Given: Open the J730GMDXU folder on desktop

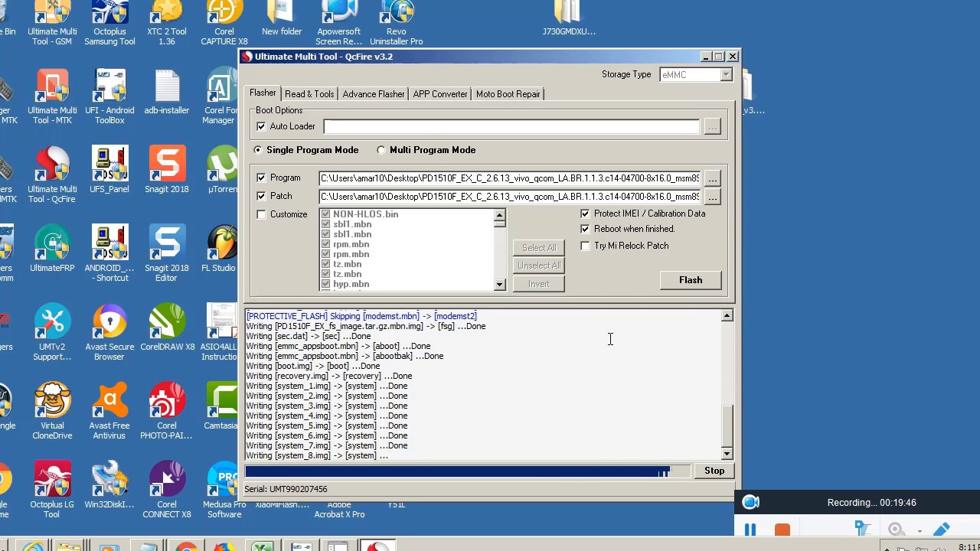Looking at the screenshot, I should [x=568, y=19].
